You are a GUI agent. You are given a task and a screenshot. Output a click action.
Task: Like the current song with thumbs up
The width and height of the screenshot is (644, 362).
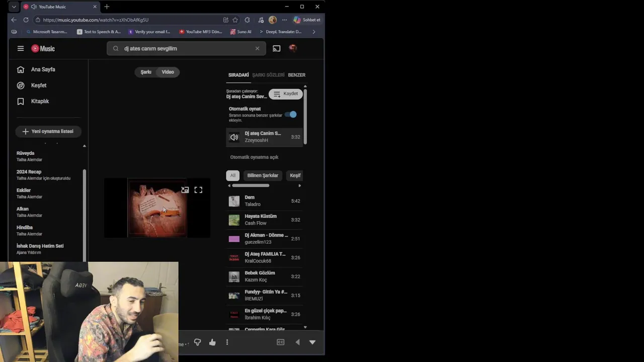tap(212, 342)
